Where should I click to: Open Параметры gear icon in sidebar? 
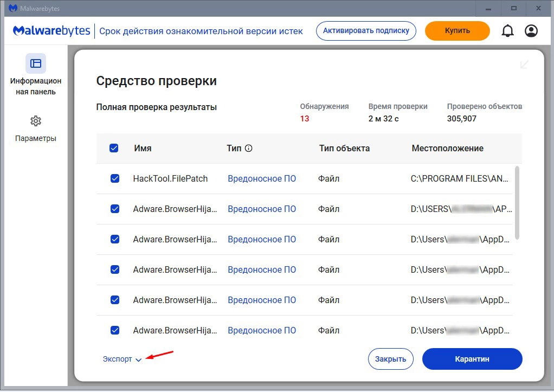point(36,121)
